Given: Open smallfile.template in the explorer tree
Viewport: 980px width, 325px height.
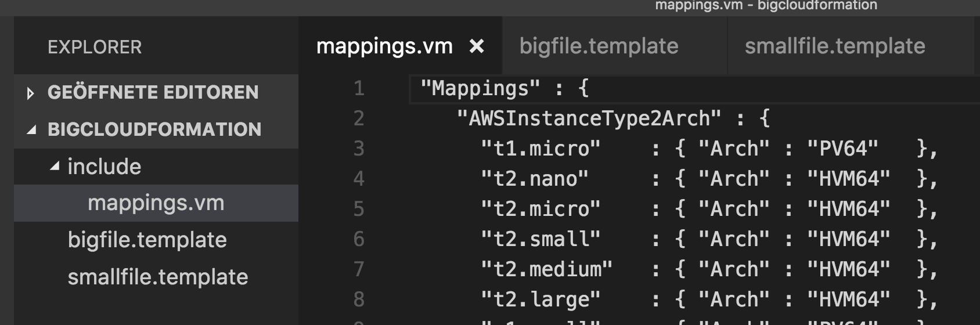Looking at the screenshot, I should coord(158,277).
